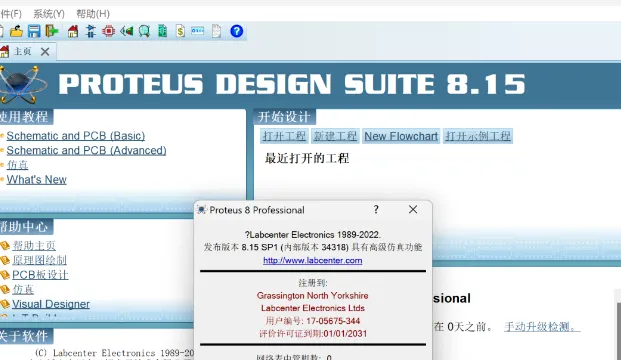Click the book icon beside Visual Designer
Viewport: 621px width, 360px height.
coord(5,304)
